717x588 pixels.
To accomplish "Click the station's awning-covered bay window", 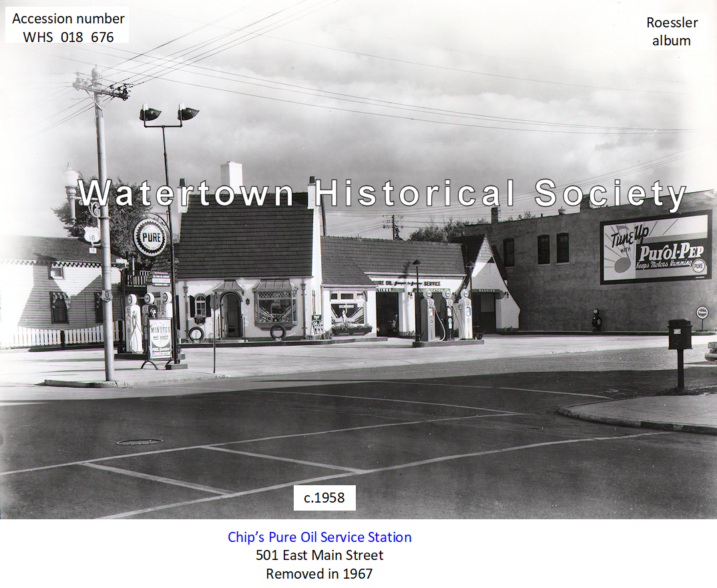I will click(x=275, y=304).
